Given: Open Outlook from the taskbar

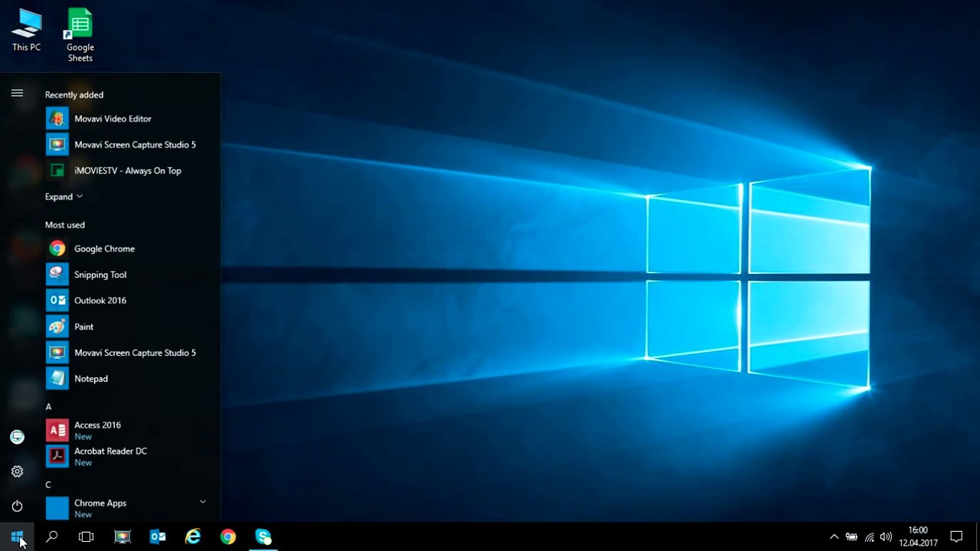Looking at the screenshot, I should 158,536.
